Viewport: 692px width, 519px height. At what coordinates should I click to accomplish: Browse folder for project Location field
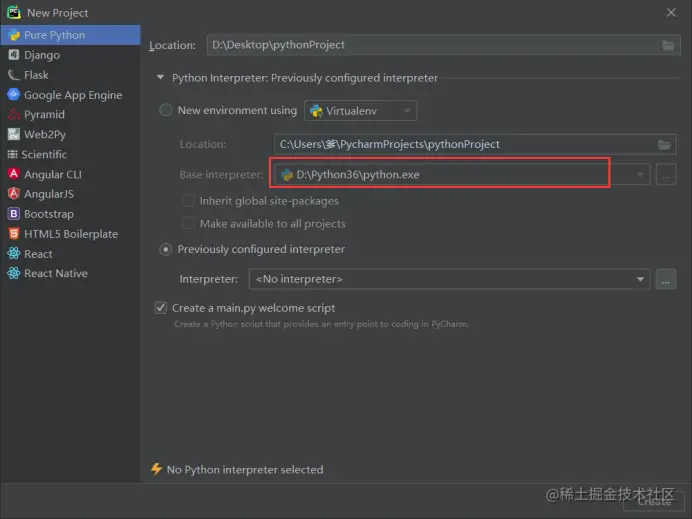[x=668, y=45]
